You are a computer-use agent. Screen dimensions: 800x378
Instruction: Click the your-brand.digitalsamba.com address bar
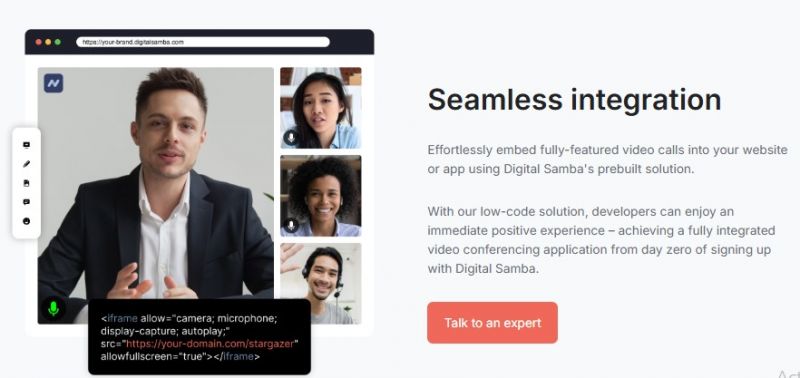[203, 42]
